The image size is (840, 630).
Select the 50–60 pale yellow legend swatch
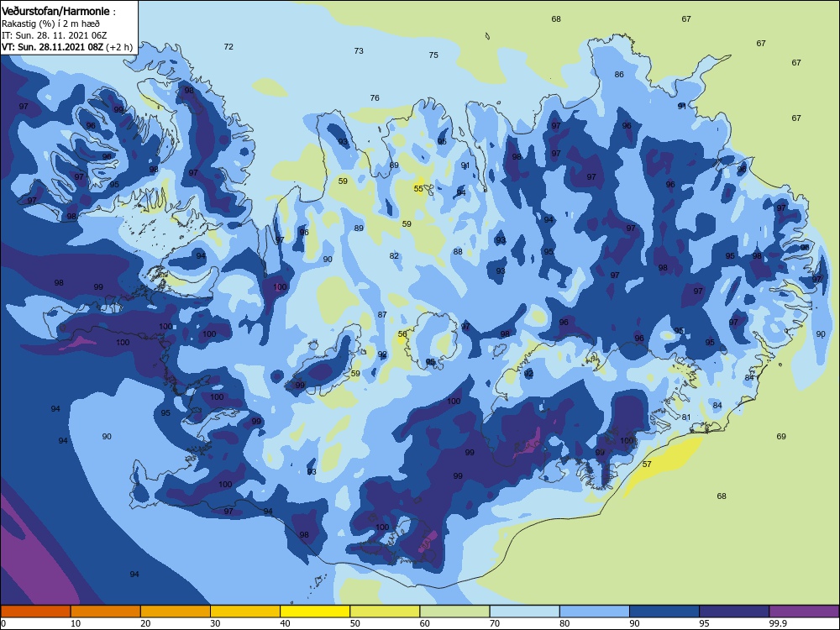click(385, 612)
